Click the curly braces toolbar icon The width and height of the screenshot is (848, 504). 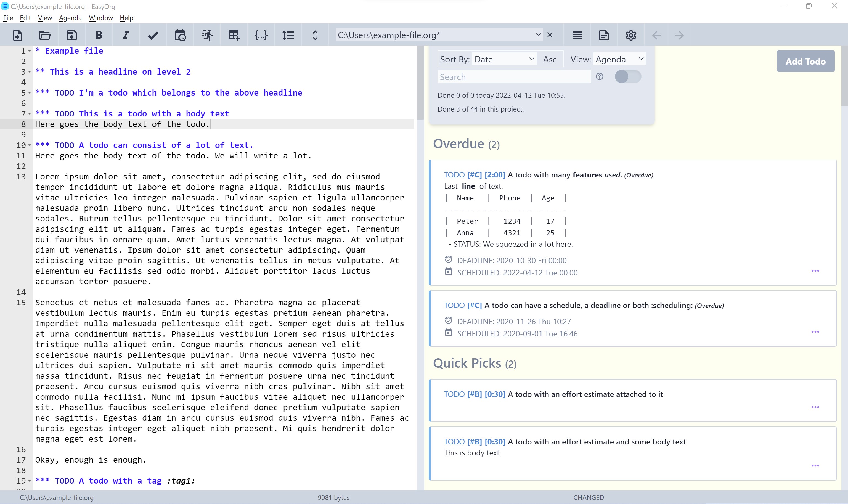click(261, 35)
